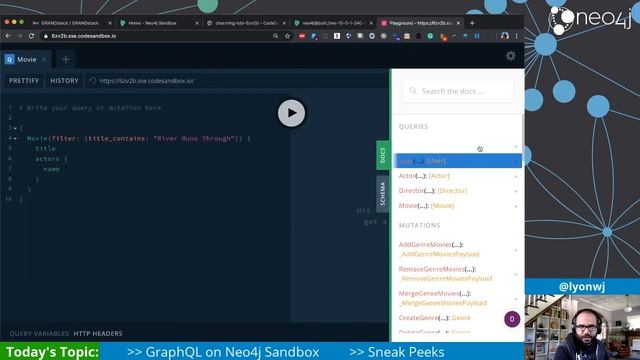640x360 pixels.
Task: Collapse the Movie field fold arrow on line 4
Action: [x=15, y=138]
